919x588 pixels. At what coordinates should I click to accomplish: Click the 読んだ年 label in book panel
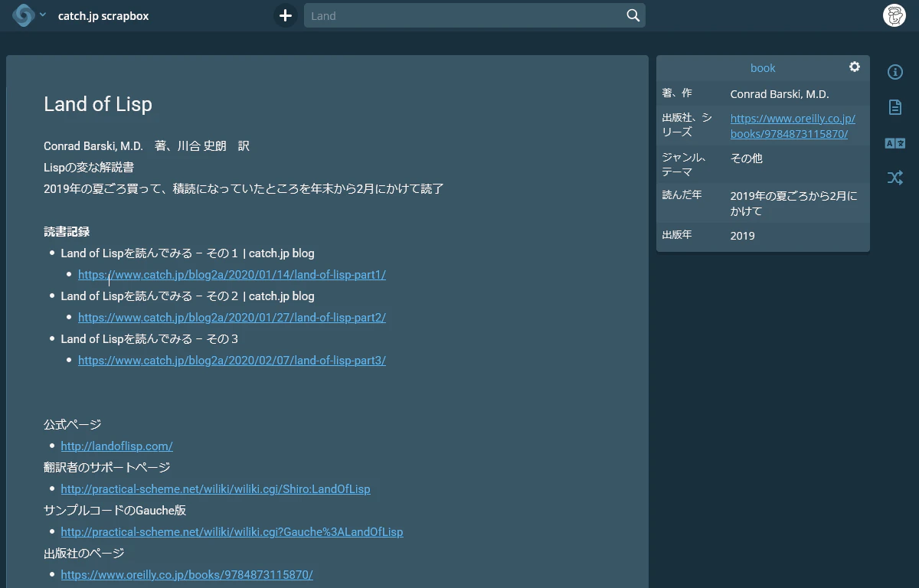(682, 195)
